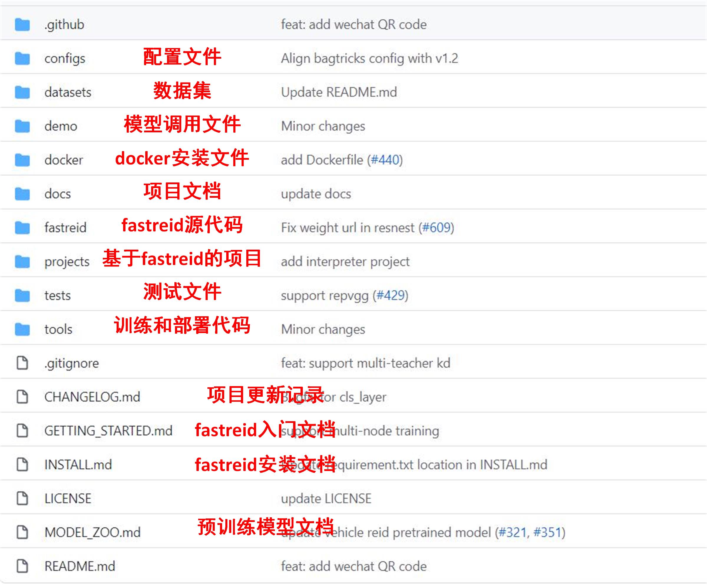707x588 pixels.
Task: Open the .github folder name
Action: pyautogui.click(x=64, y=25)
